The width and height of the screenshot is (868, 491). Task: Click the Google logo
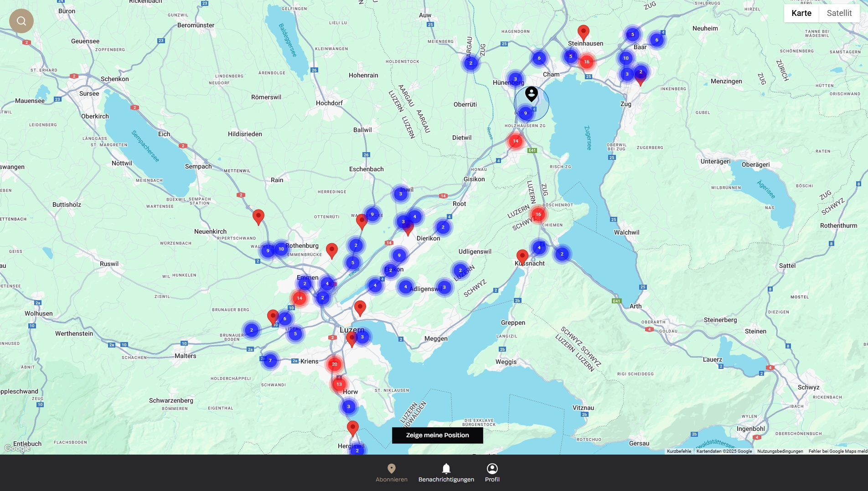pyautogui.click(x=17, y=449)
